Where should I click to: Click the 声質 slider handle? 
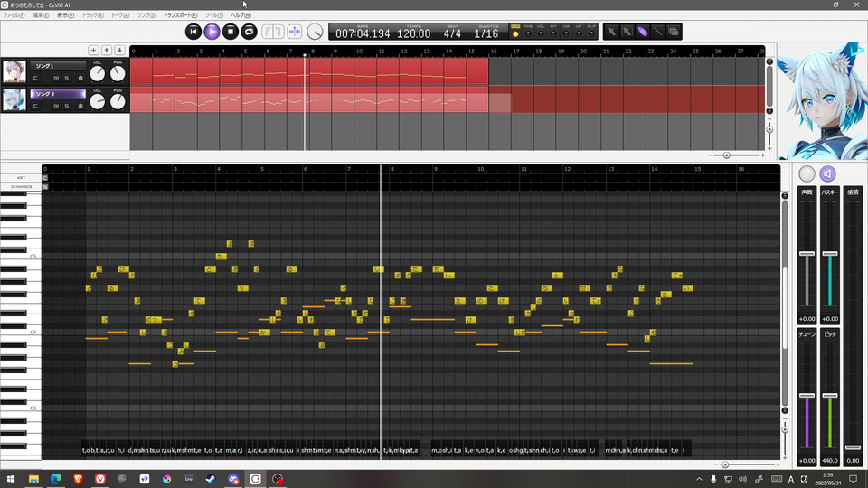807,253
